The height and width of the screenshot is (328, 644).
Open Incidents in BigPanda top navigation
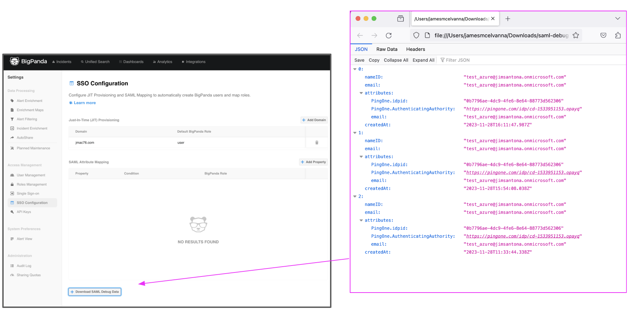(x=62, y=62)
